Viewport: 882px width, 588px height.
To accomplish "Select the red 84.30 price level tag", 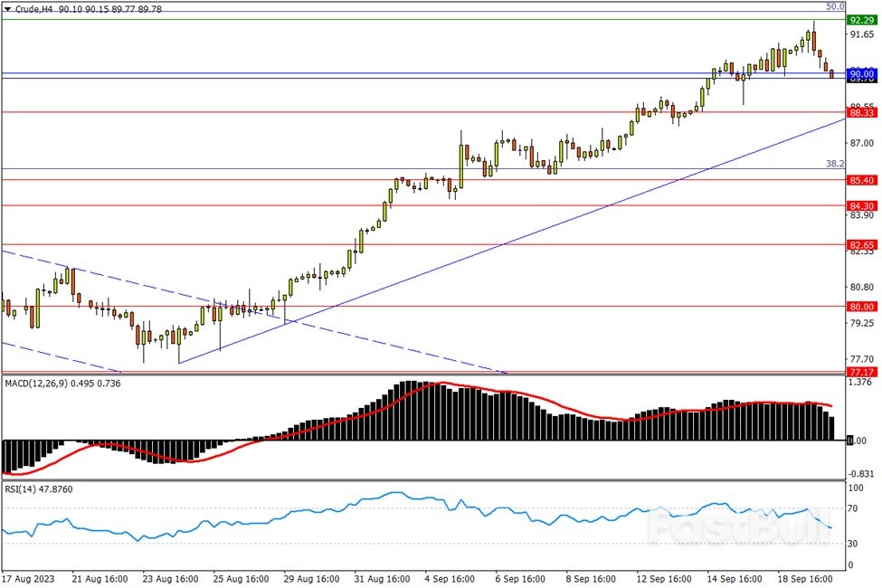I will pos(859,205).
